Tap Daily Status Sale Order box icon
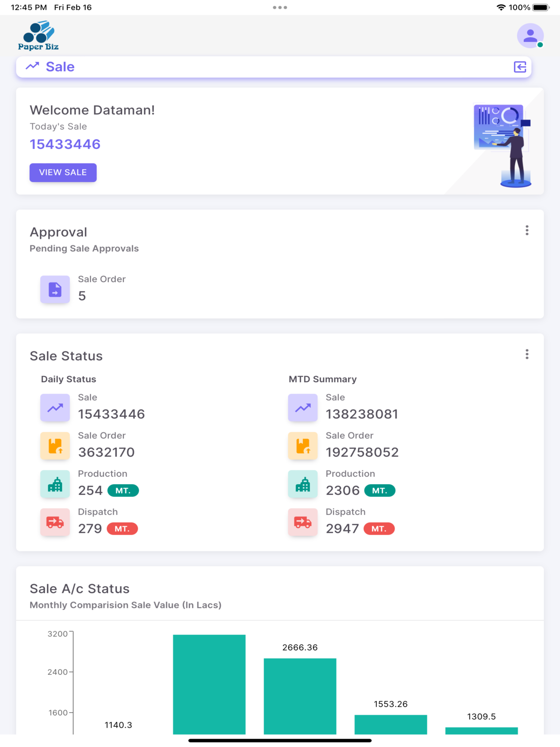The height and width of the screenshot is (747, 560). tap(55, 446)
